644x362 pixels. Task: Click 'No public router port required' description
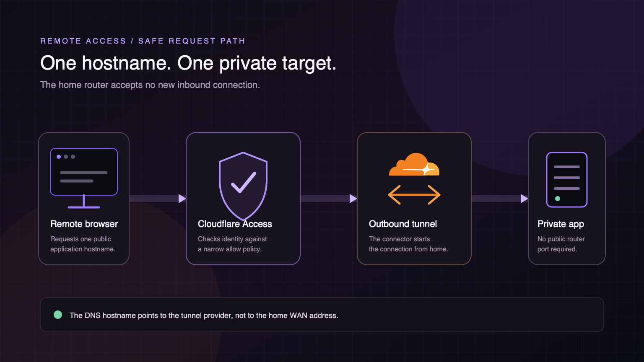(x=561, y=244)
